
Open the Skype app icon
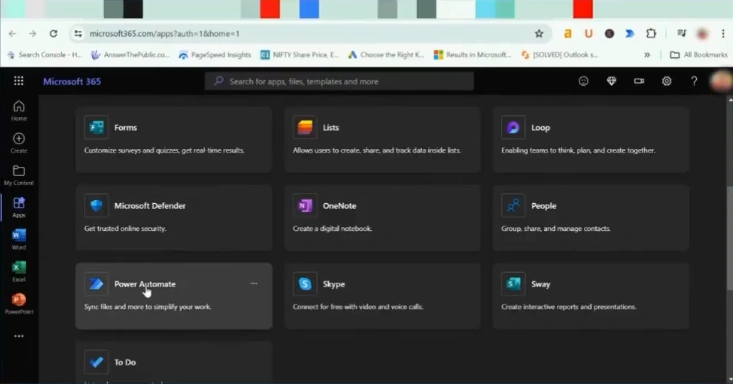(305, 284)
